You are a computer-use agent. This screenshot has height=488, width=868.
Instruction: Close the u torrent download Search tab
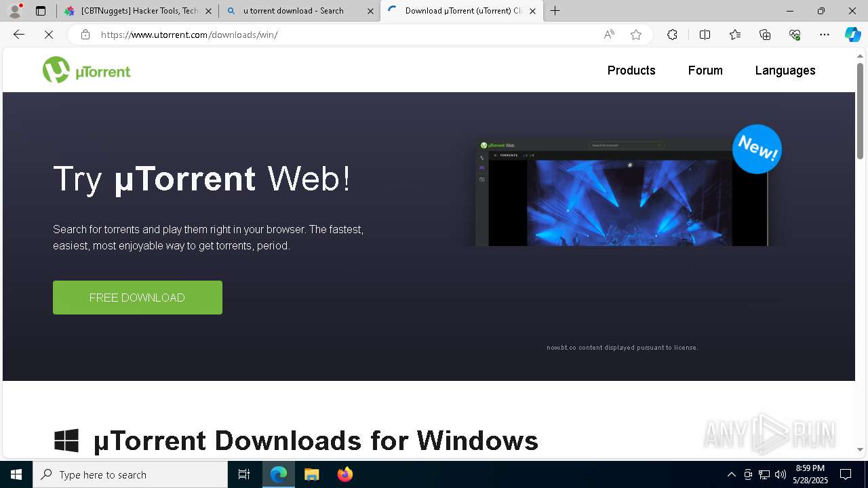pos(370,11)
